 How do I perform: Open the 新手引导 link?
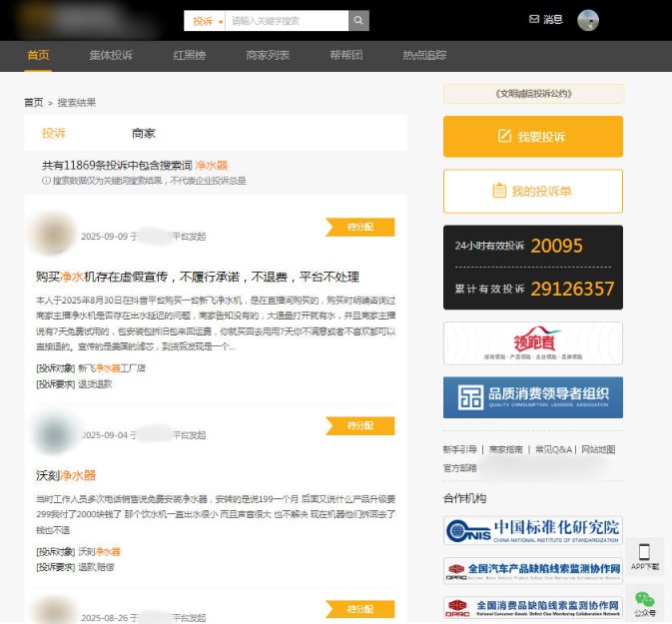460,449
